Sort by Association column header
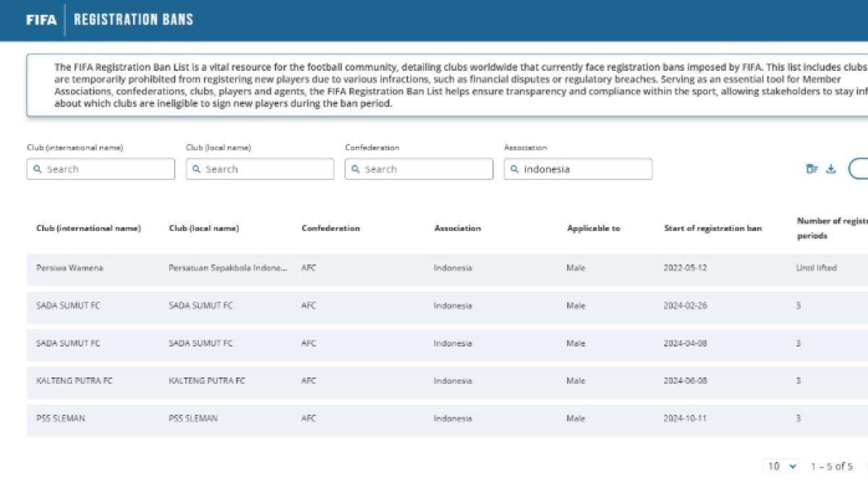 pyautogui.click(x=457, y=228)
